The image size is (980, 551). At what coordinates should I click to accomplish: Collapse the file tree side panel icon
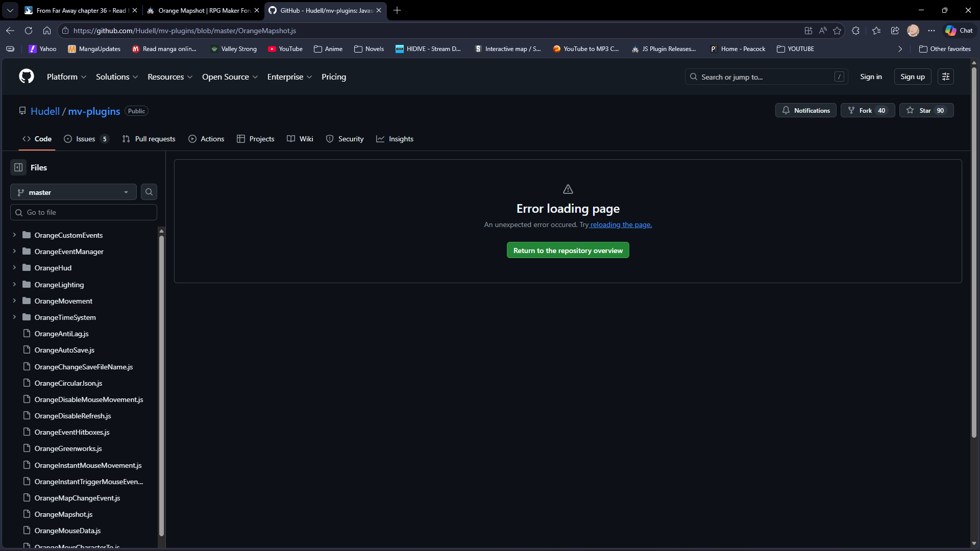[x=18, y=167]
